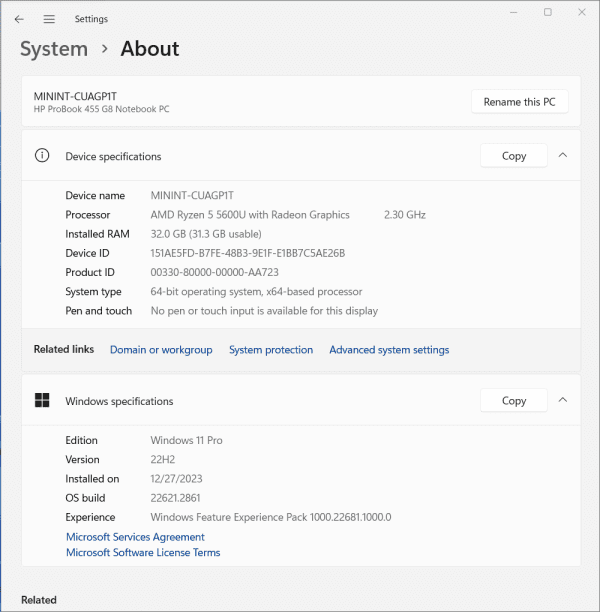600x612 pixels.
Task: Select the Windows 11 Pro edition text
Action: tap(187, 440)
